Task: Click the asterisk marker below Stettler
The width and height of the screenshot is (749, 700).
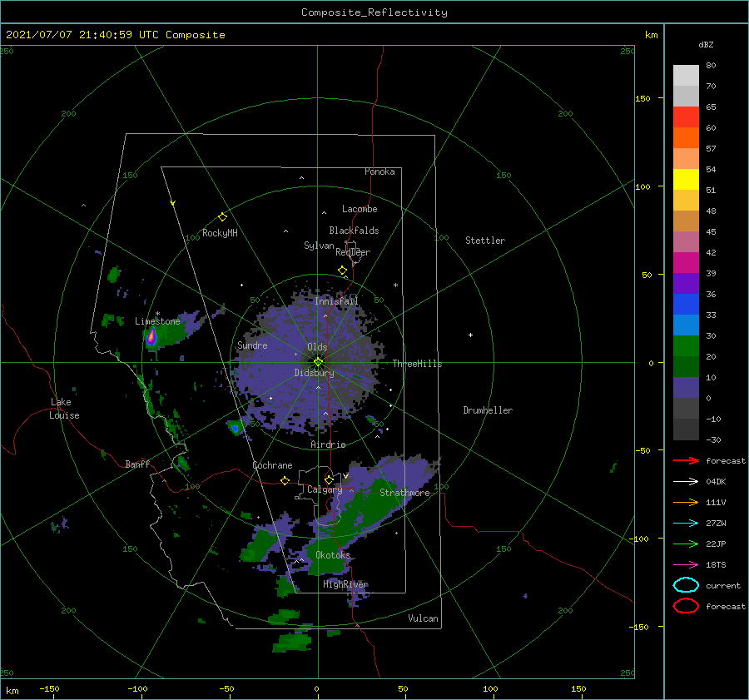Action: [x=395, y=285]
